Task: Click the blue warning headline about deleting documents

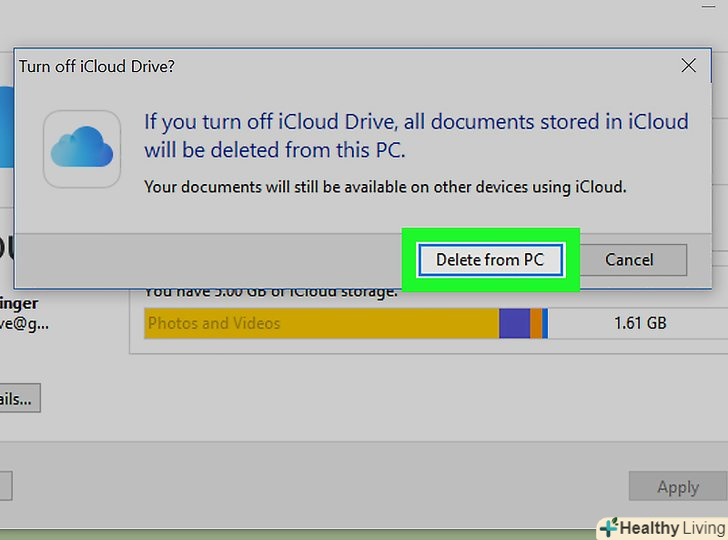Action: click(416, 136)
